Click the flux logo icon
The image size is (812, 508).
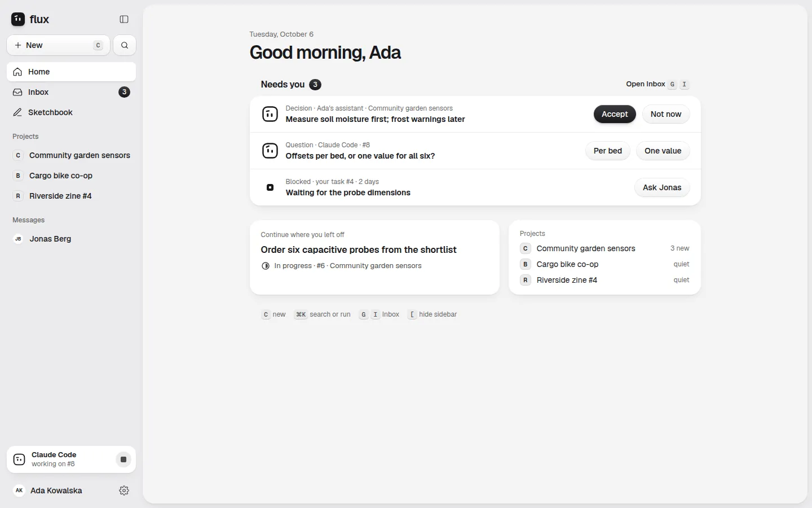point(18,19)
